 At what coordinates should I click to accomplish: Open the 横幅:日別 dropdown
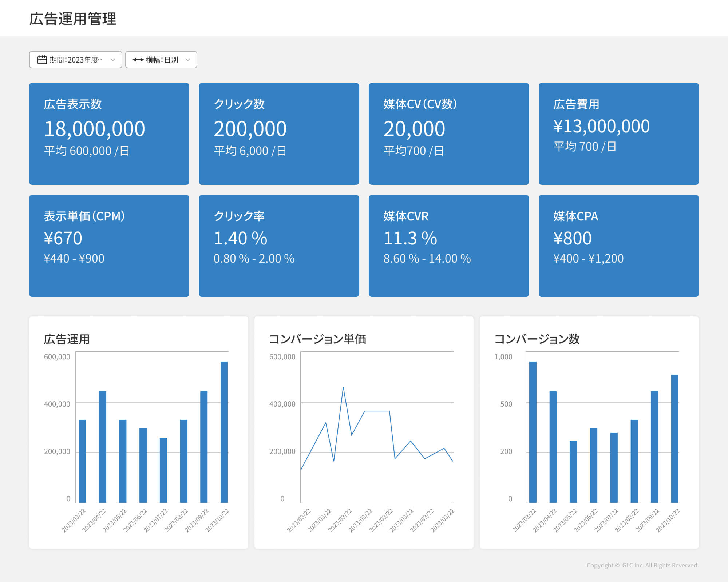161,60
